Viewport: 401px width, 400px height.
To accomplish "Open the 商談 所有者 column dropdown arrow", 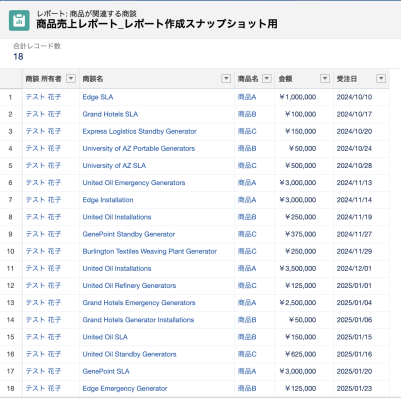I will pyautogui.click(x=71, y=79).
